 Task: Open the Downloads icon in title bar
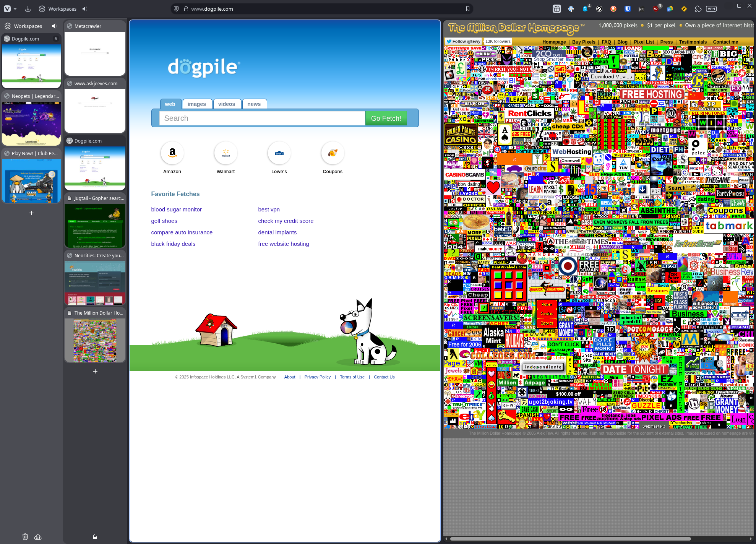tap(28, 9)
